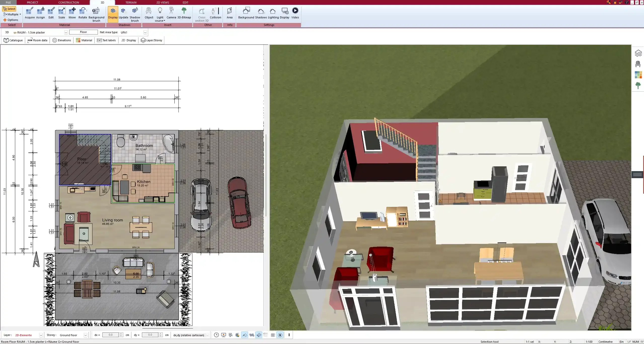Switch to the TERRAIN ribbon tab

[131, 3]
